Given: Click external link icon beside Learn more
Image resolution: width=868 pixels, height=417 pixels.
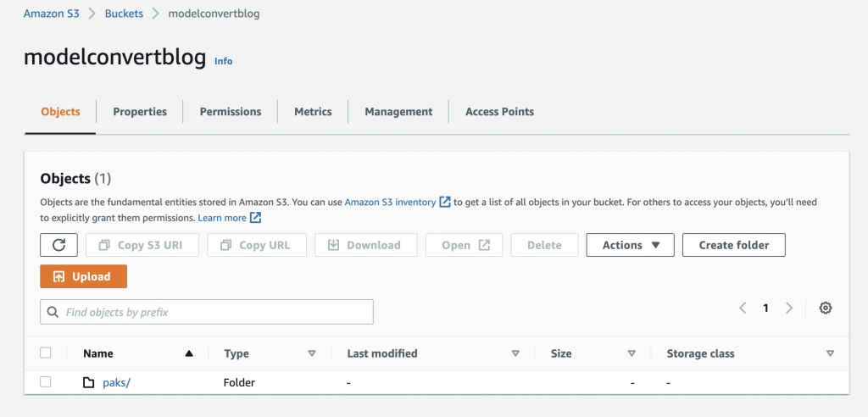Looking at the screenshot, I should pos(255,218).
